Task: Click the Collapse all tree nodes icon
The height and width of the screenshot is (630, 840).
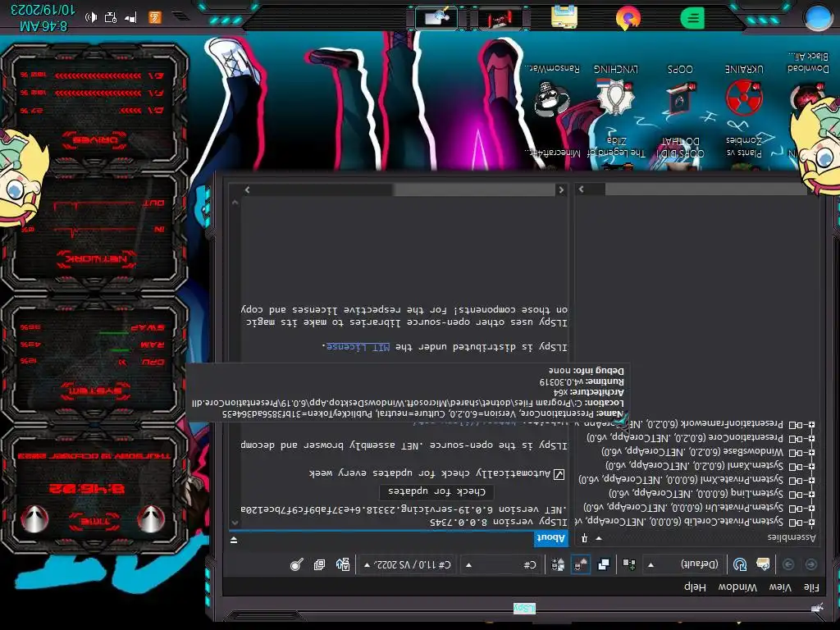Action: pyautogui.click(x=319, y=564)
